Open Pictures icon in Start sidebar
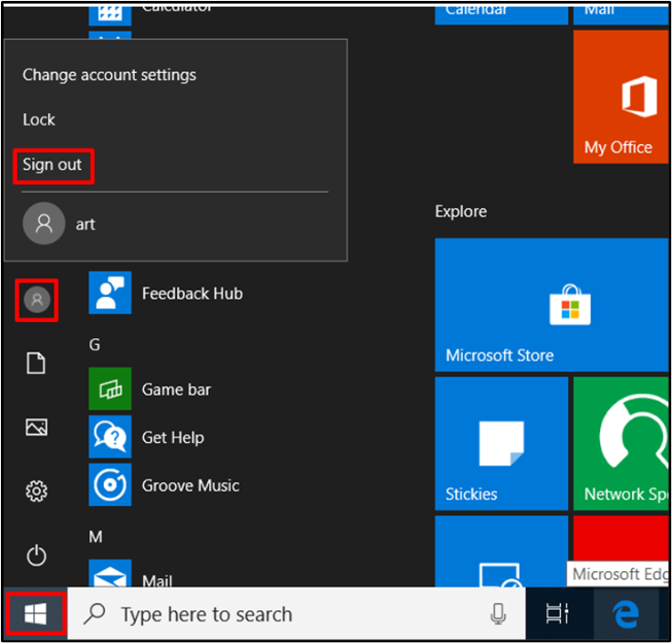672x643 pixels. pos(36,427)
